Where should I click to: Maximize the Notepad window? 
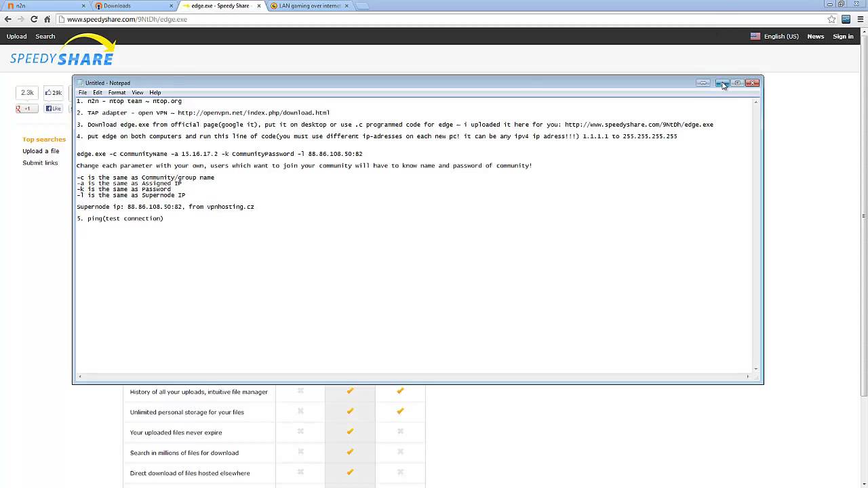[737, 83]
